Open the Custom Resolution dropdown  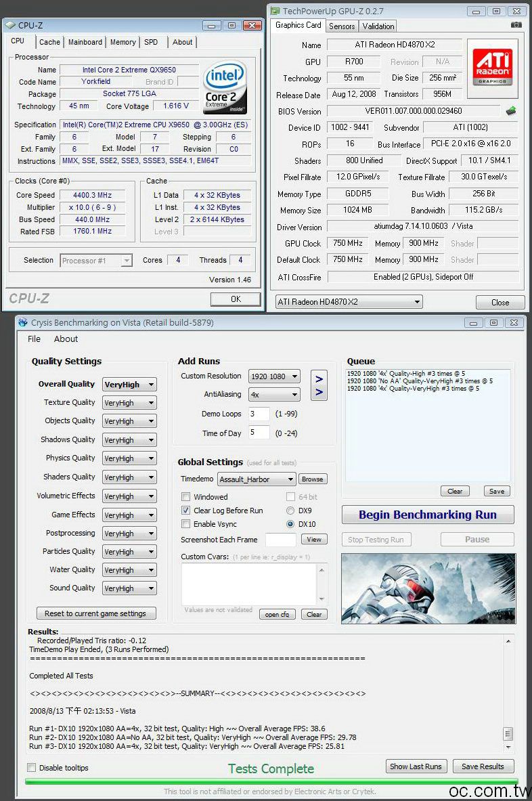pos(274,376)
